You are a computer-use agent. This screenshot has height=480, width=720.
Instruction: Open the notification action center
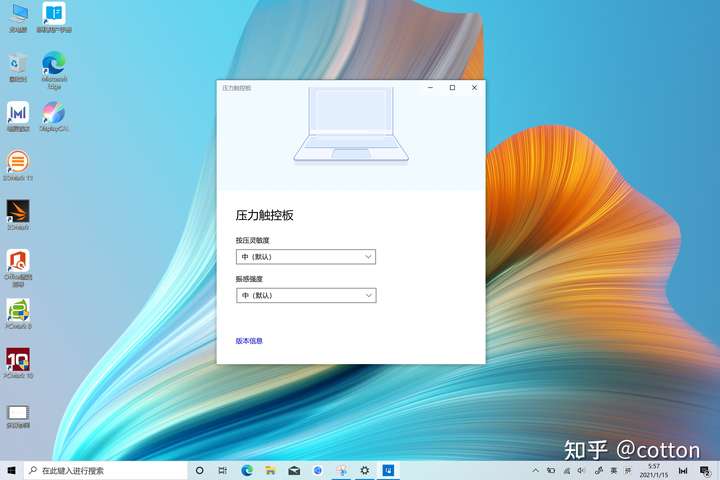[x=705, y=470]
